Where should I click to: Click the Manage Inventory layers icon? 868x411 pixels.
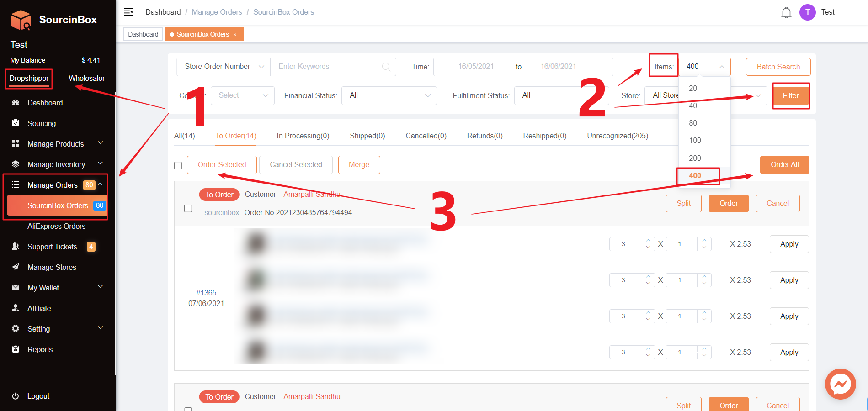pos(16,164)
